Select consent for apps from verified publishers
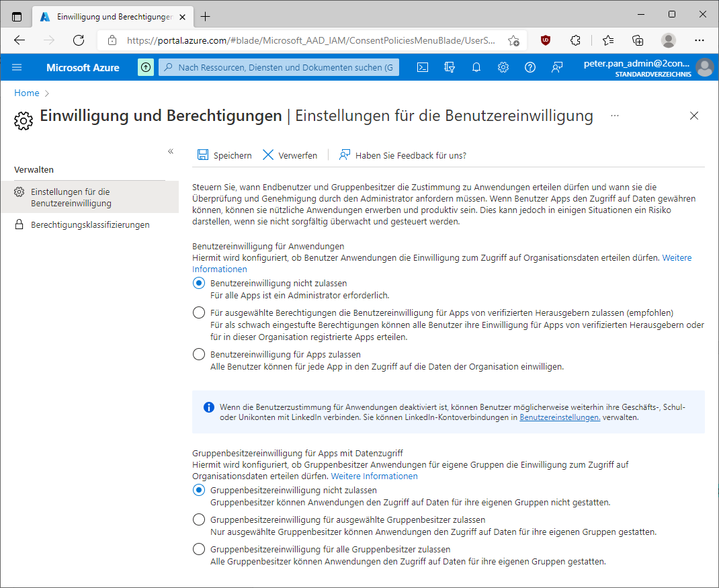 198,312
